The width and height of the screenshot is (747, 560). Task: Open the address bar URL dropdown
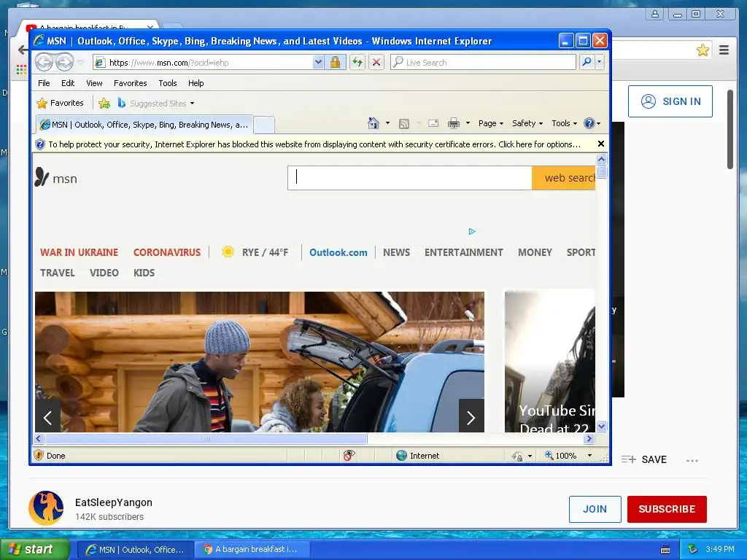(x=318, y=63)
